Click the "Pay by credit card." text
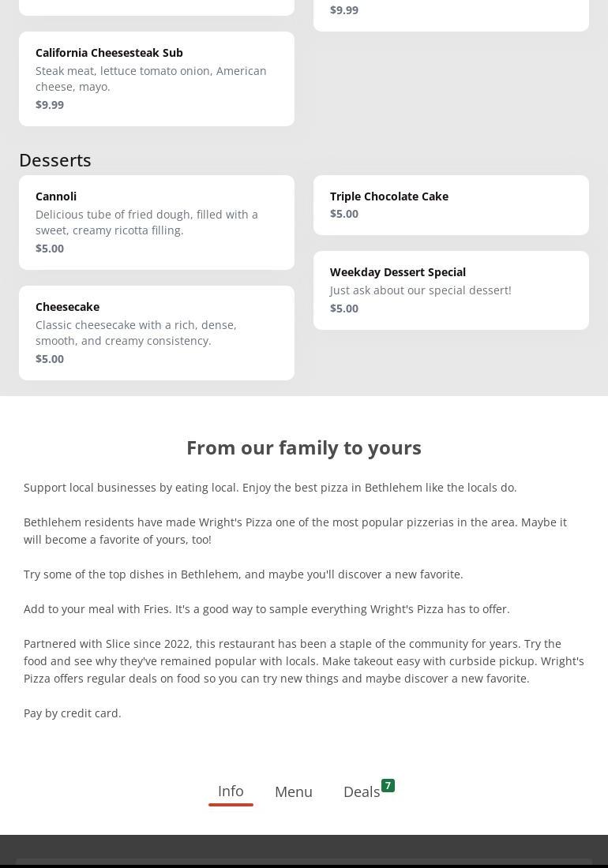This screenshot has height=868, width=608. 73,713
